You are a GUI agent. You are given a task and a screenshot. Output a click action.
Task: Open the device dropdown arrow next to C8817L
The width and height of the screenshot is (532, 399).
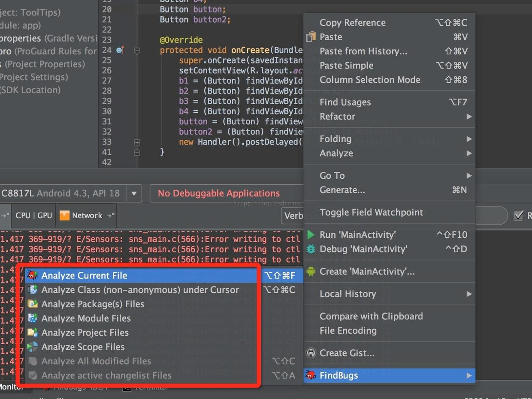(x=134, y=193)
